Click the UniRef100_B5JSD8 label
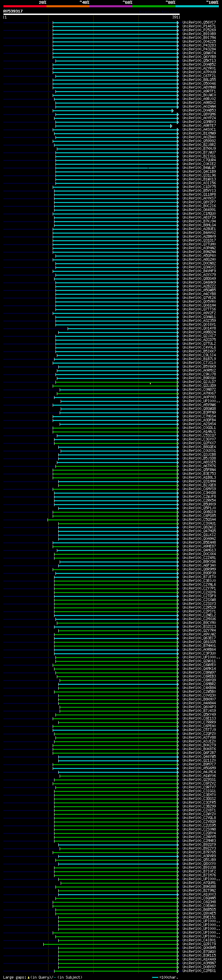Viewport: 222px width, 980px height. coord(199,459)
